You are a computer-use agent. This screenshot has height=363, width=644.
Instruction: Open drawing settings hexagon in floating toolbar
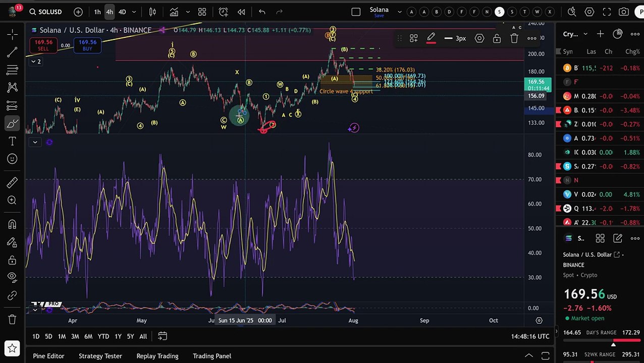click(x=479, y=38)
